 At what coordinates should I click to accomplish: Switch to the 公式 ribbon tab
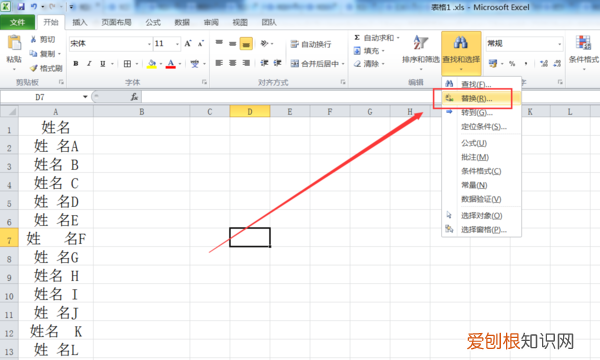(153, 23)
